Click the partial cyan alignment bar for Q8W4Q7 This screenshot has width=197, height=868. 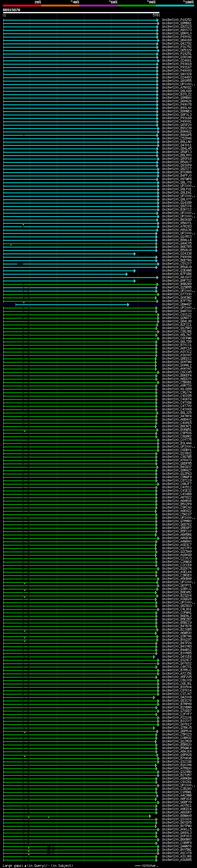pos(72,305)
